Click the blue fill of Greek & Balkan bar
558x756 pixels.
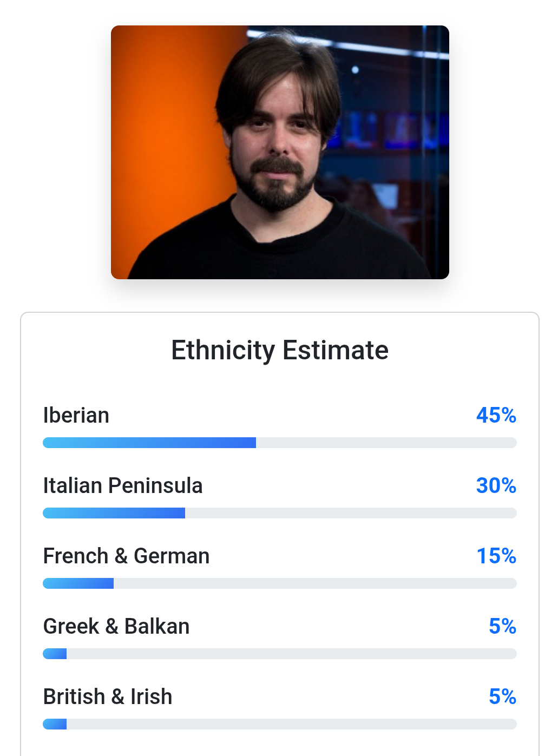pyautogui.click(x=55, y=654)
